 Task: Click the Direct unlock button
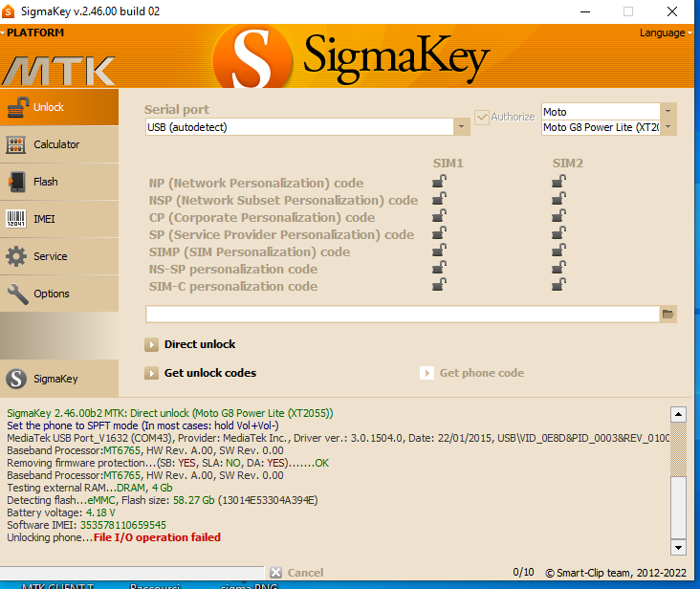tap(190, 344)
